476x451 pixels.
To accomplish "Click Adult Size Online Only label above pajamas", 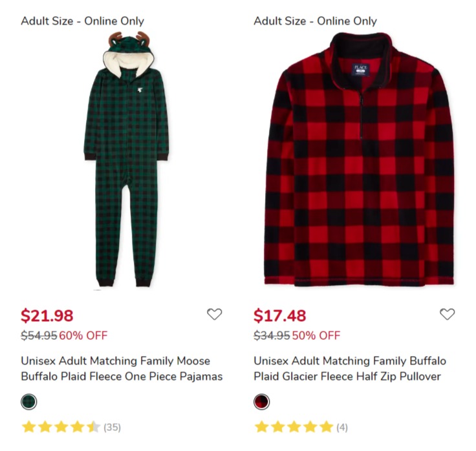I will (82, 21).
